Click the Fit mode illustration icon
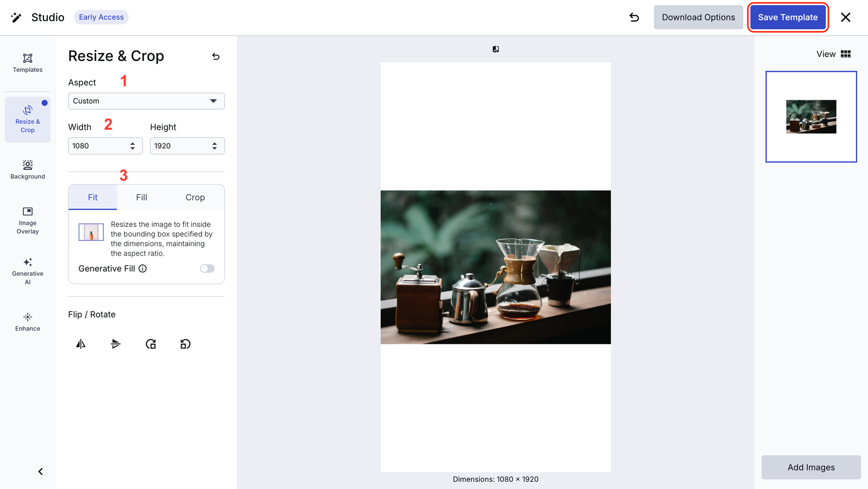Screen dimensions: 868x489 (91, 232)
